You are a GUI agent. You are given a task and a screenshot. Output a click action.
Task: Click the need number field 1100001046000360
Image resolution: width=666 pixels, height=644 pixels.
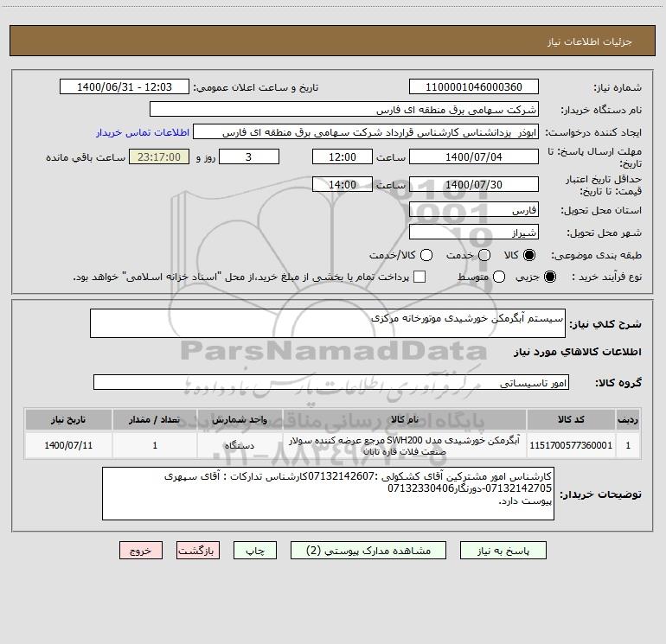coord(474,87)
